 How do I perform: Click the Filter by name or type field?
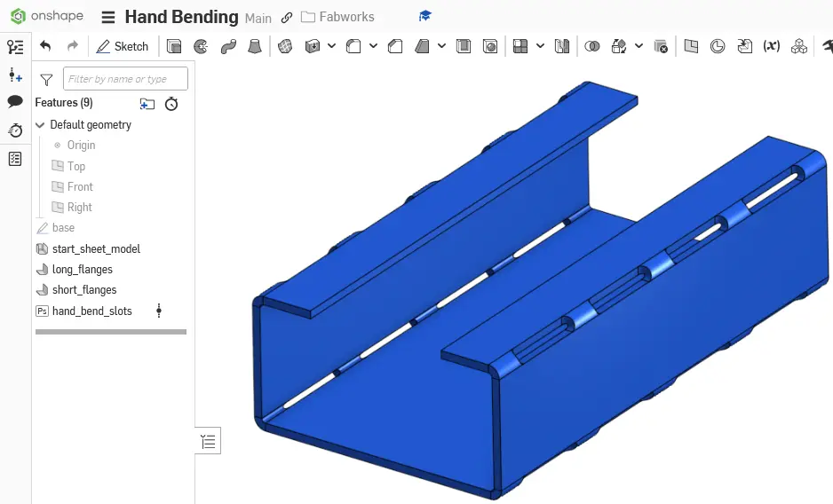125,79
